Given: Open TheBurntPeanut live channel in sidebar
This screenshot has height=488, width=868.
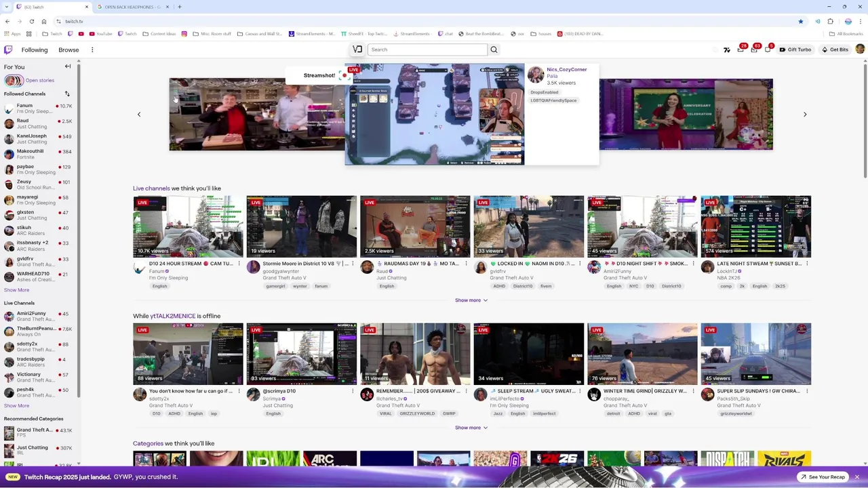Looking at the screenshot, I should [39, 331].
